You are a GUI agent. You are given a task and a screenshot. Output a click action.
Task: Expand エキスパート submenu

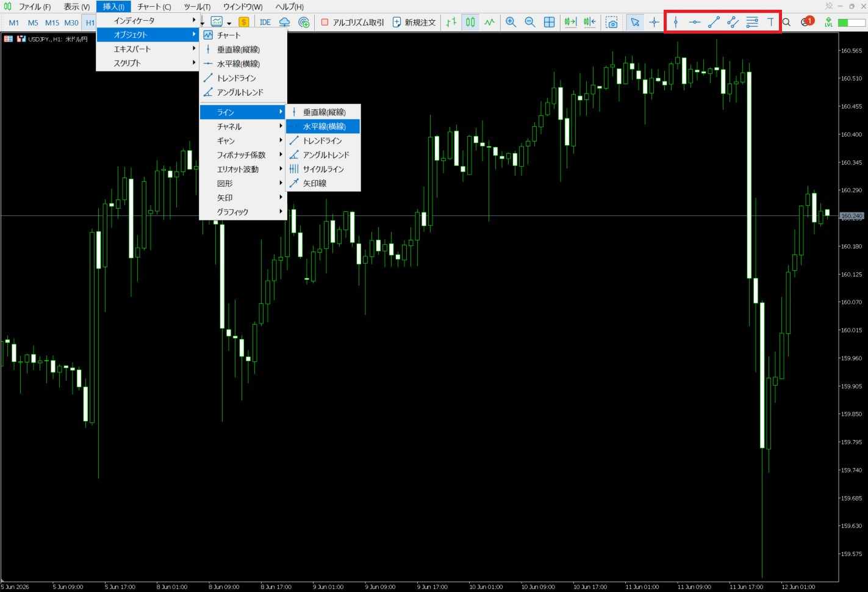[148, 49]
